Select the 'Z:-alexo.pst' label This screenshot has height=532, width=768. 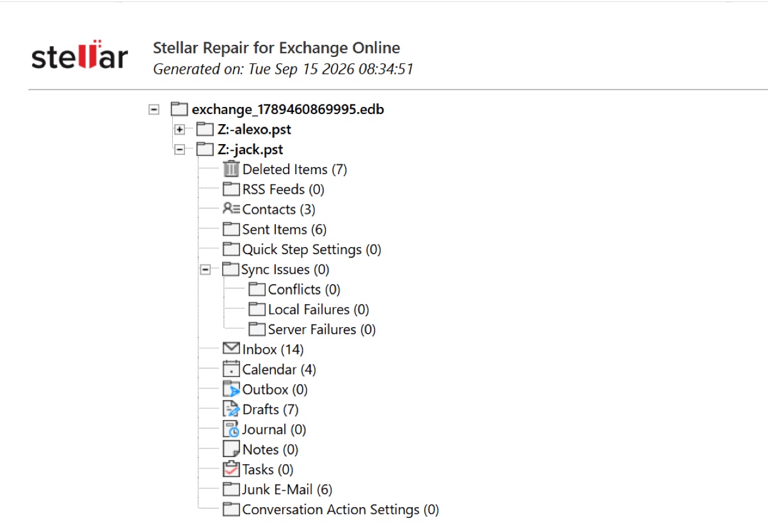click(x=255, y=129)
